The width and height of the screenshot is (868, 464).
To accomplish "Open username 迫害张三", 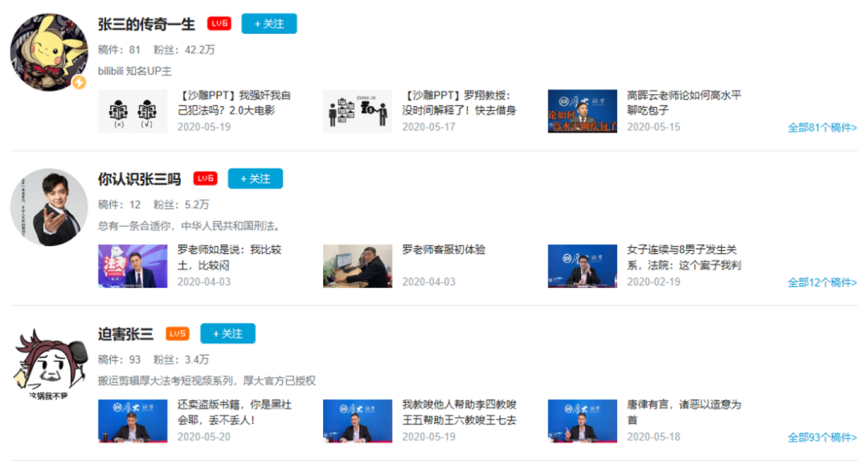I will coord(125,334).
